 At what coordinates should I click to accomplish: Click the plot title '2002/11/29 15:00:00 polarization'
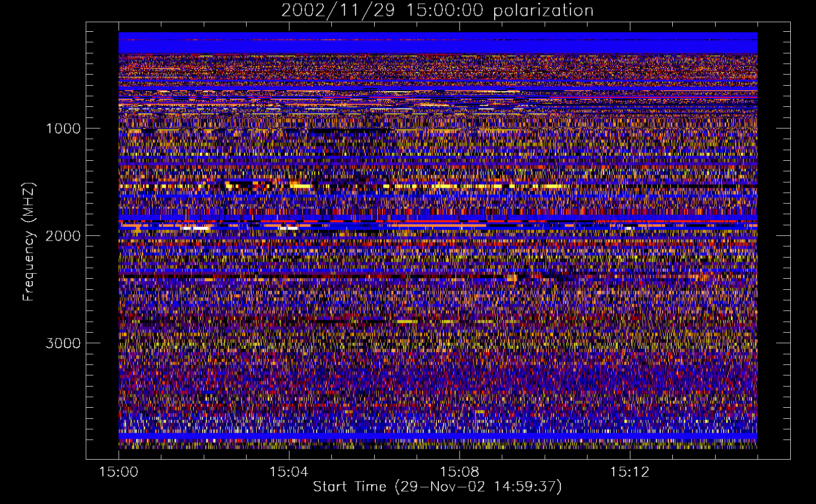coord(437,11)
